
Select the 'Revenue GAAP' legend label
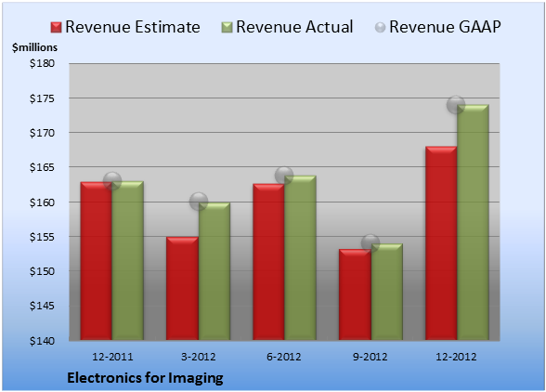[446, 27]
